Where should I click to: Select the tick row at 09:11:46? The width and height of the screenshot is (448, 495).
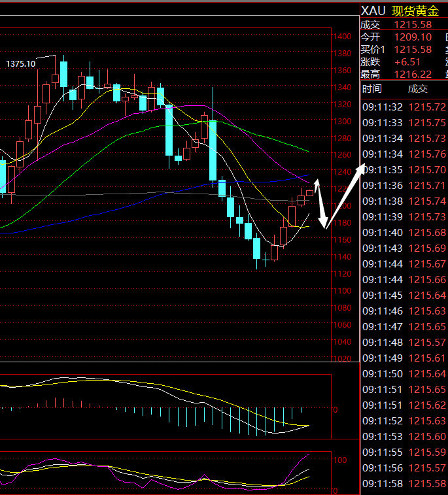coord(404,311)
